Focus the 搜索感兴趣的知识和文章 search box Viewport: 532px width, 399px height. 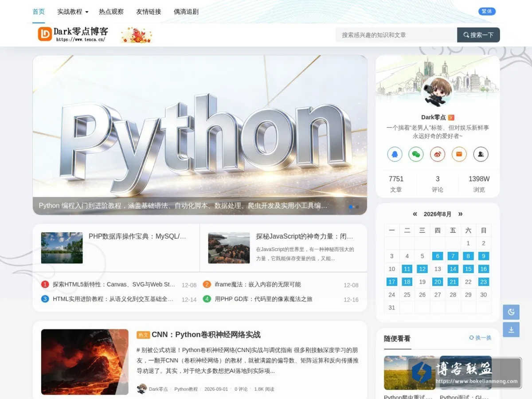tap(396, 35)
